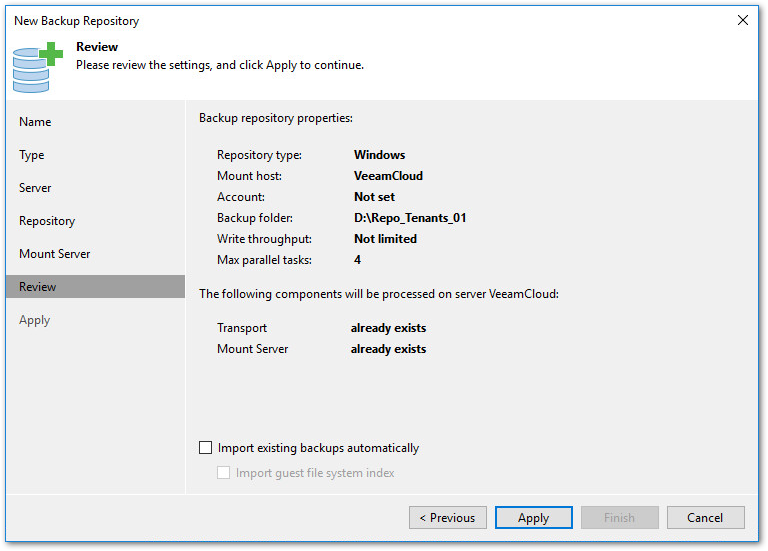Check Import guest file system index

(225, 473)
